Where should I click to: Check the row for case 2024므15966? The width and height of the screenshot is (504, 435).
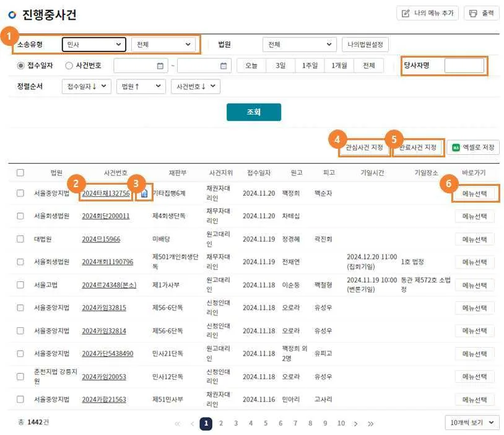(20, 239)
